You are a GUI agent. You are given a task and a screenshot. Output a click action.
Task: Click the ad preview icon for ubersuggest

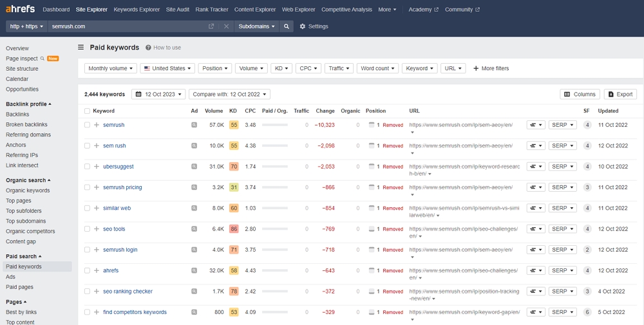coord(194,167)
